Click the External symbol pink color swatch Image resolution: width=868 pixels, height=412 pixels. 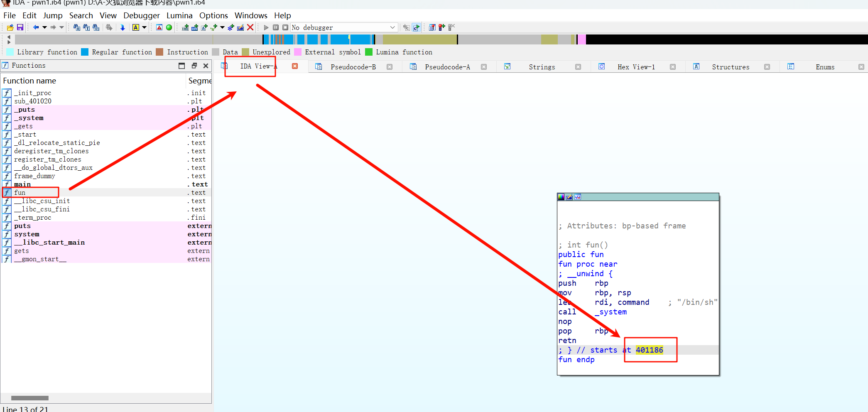pyautogui.click(x=298, y=52)
